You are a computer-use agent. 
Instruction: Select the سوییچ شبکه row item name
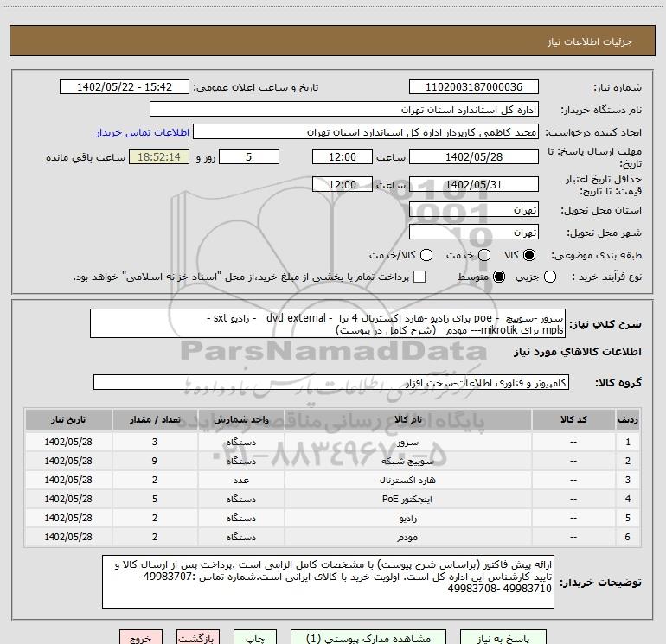(407, 462)
